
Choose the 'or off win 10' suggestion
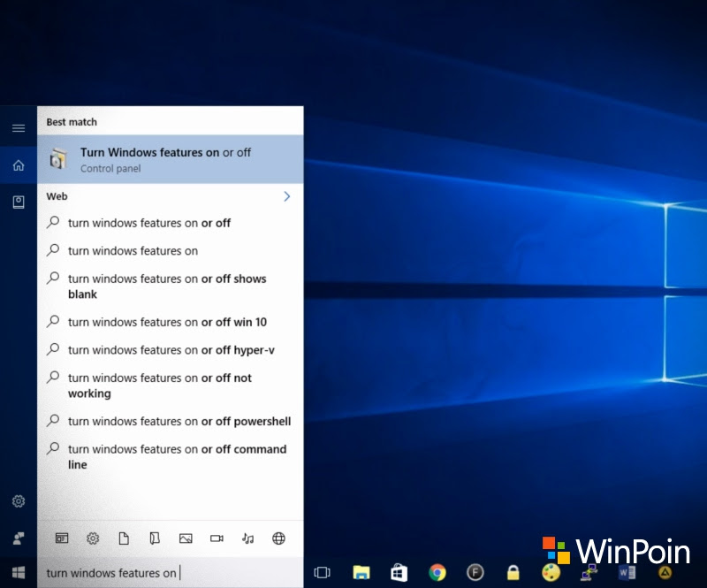point(171,322)
